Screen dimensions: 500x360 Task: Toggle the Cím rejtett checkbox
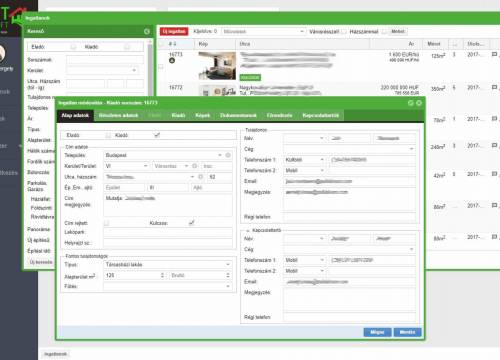(x=107, y=223)
